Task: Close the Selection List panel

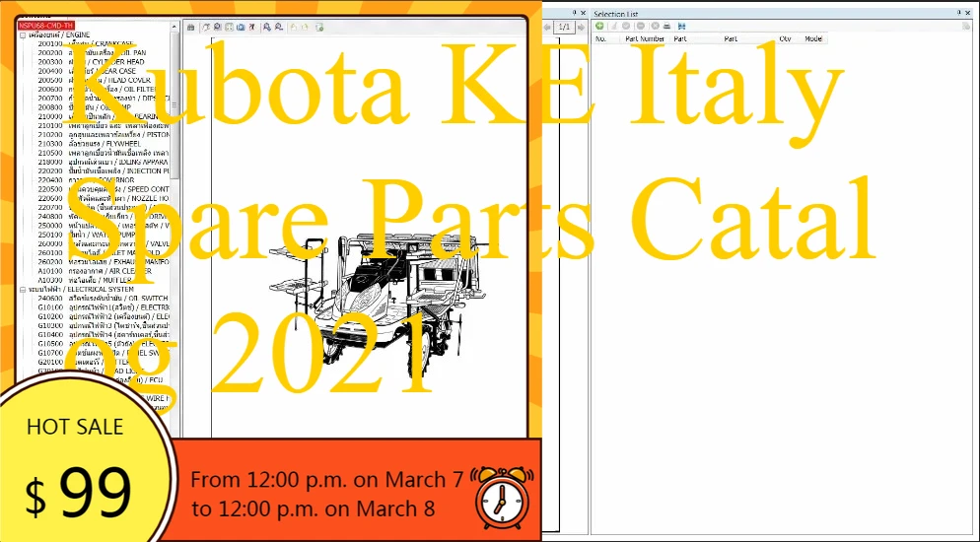Action: click(967, 13)
